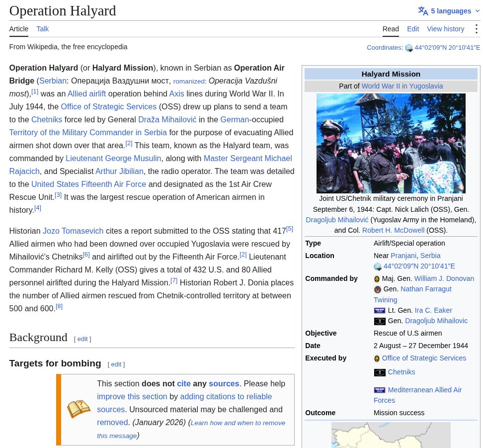This screenshot has height=448, width=483.
Task: Switch to the Talk tab
Action: 43,29
